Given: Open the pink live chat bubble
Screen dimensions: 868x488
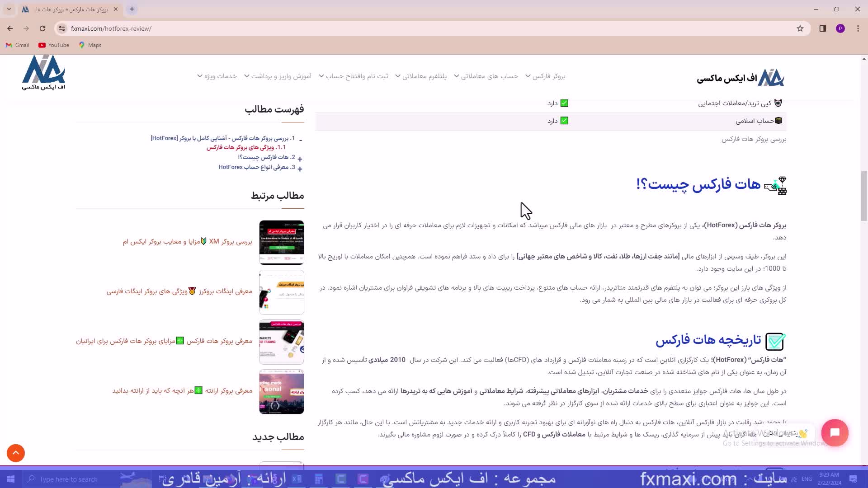Looking at the screenshot, I should pos(835,432).
